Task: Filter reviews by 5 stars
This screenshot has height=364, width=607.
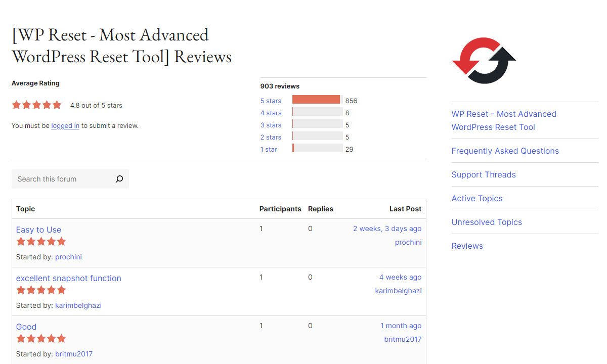Action: pos(271,101)
